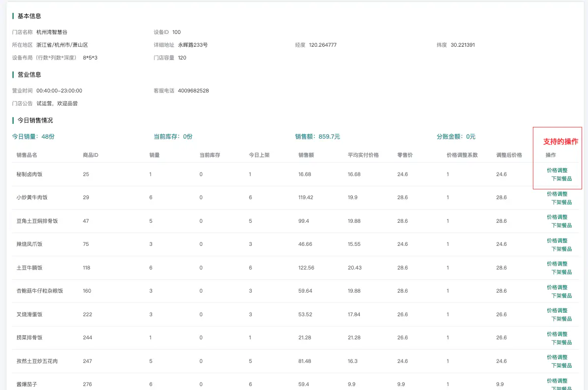Click the 零售价 column header
588x390 pixels.
point(405,155)
